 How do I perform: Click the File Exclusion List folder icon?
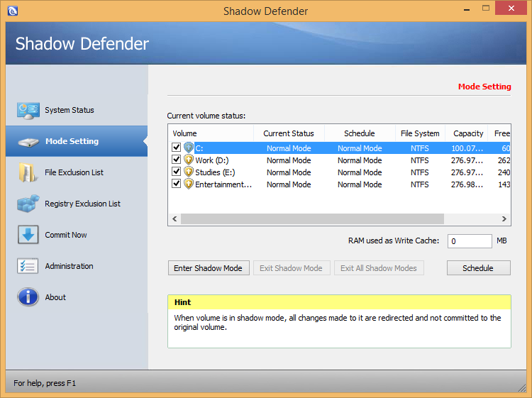(27, 172)
